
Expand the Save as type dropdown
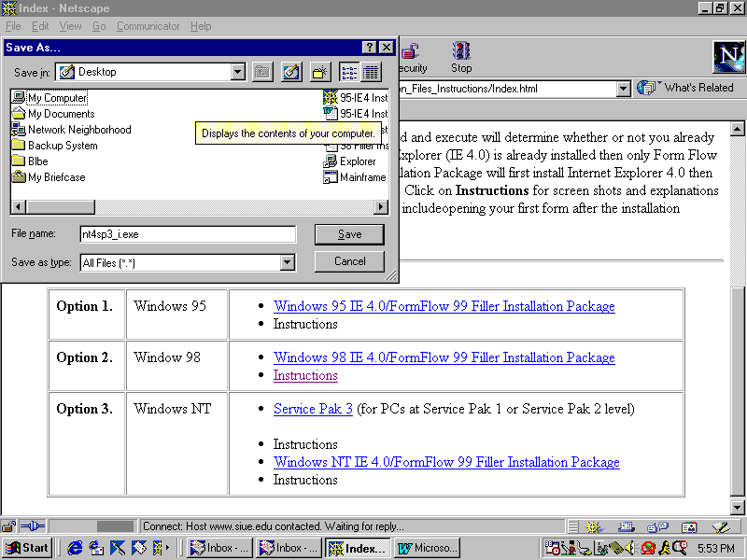click(x=288, y=263)
